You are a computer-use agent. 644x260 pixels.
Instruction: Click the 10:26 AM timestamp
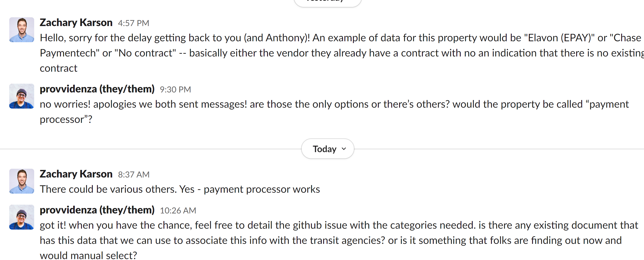pyautogui.click(x=178, y=210)
